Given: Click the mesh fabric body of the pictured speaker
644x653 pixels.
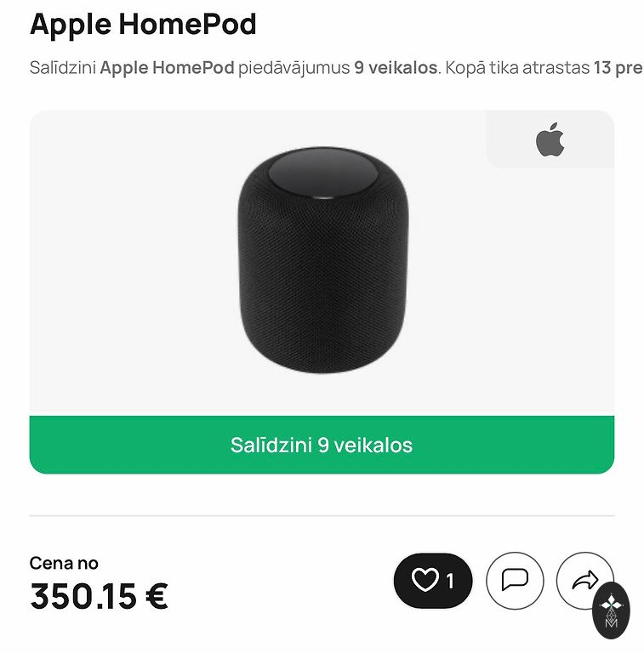Looking at the screenshot, I should point(323,283).
